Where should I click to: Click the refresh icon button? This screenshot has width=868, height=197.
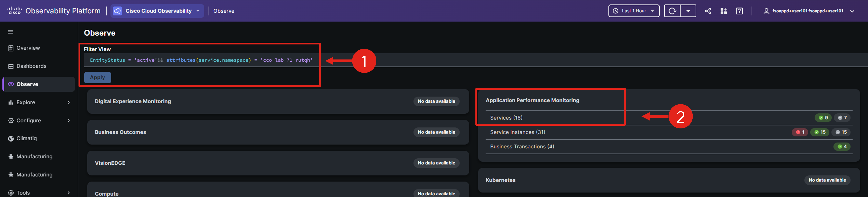tap(672, 11)
